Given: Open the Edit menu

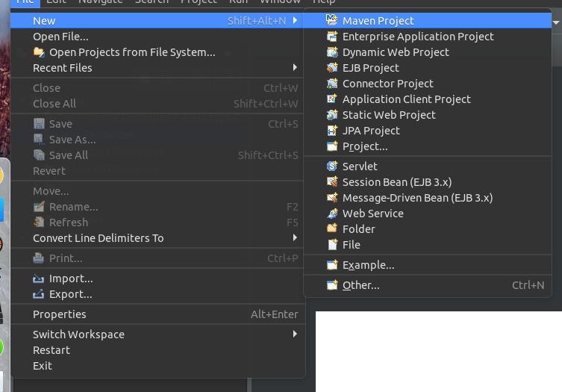Looking at the screenshot, I should pos(56,1).
